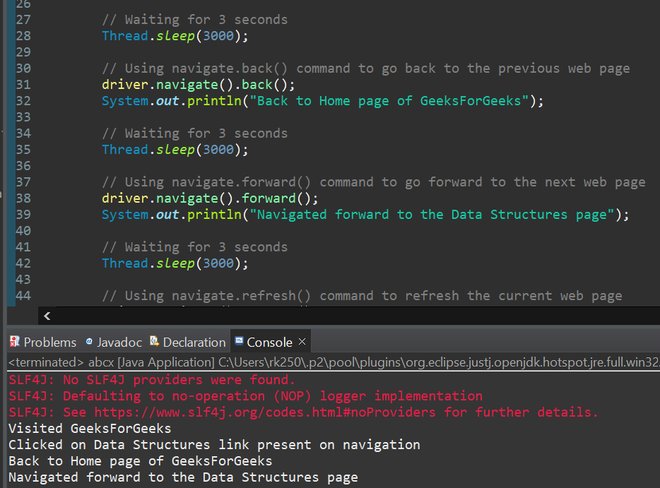Click the 'Visited GeeksForGeeks' console output

[x=90, y=429]
